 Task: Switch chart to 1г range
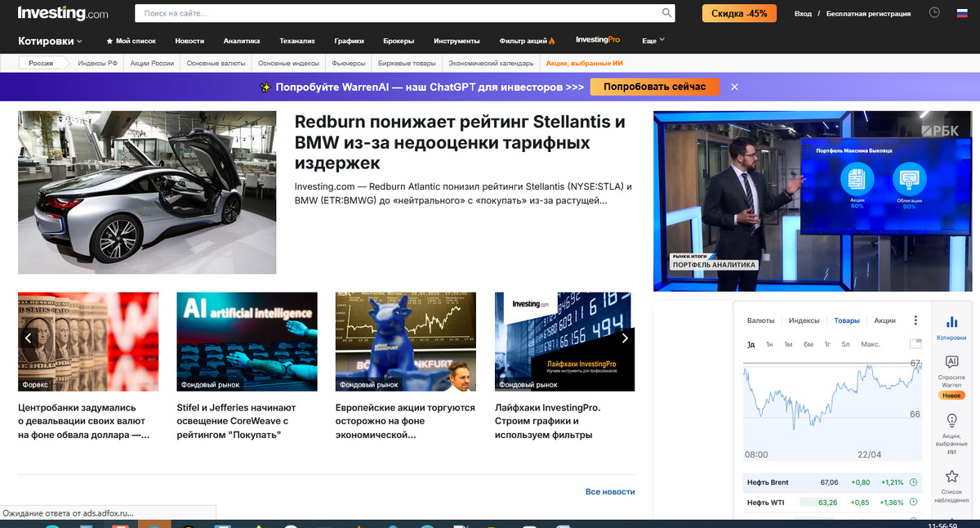tap(827, 344)
